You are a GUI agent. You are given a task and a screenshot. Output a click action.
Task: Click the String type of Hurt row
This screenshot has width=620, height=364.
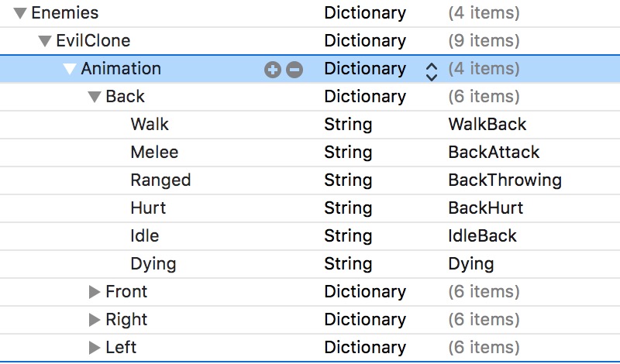click(x=348, y=208)
